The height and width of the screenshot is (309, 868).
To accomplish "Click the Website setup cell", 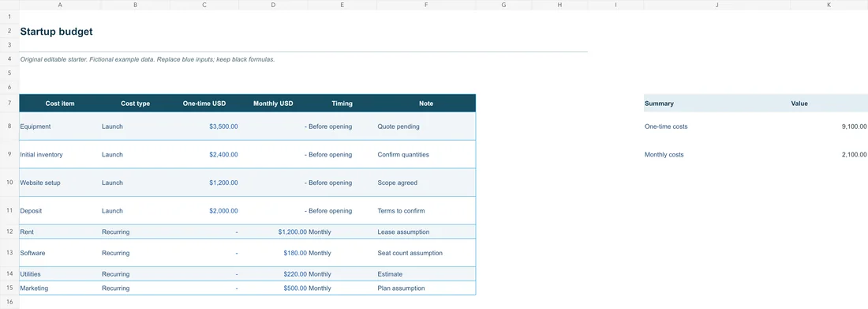I will 60,183.
